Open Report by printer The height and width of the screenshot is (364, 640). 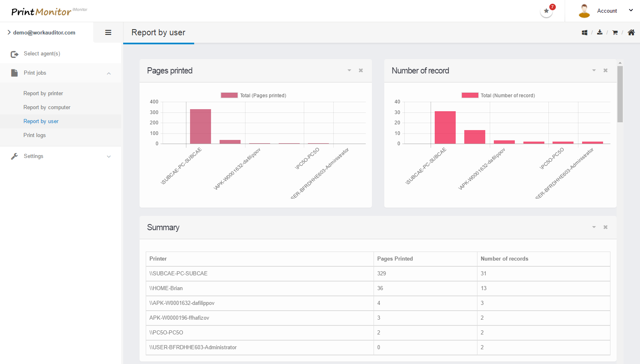click(x=43, y=94)
